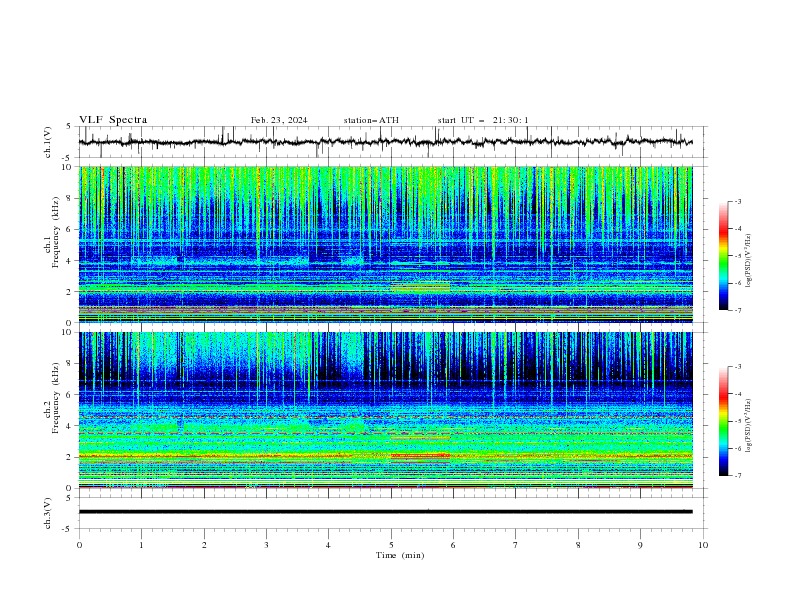
Task: Click the ch.1 "Frequency (kHz)" axis label
Action: click(x=56, y=232)
